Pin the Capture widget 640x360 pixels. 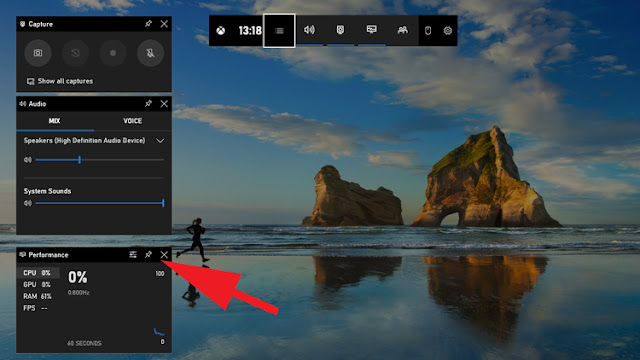pyautogui.click(x=148, y=24)
